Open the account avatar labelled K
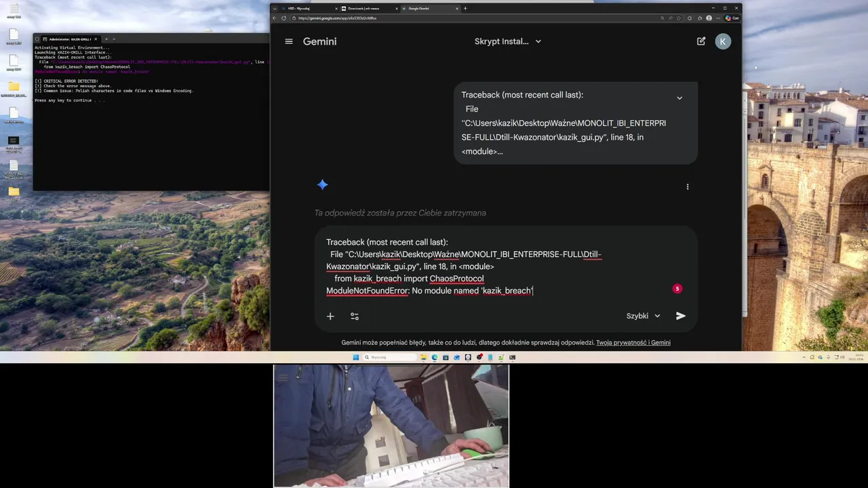 tap(723, 41)
